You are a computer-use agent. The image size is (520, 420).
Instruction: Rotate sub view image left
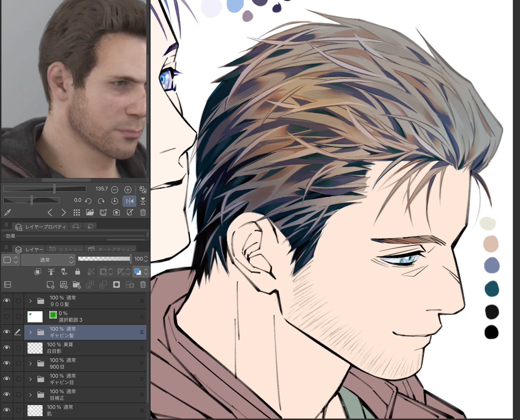tap(88, 201)
